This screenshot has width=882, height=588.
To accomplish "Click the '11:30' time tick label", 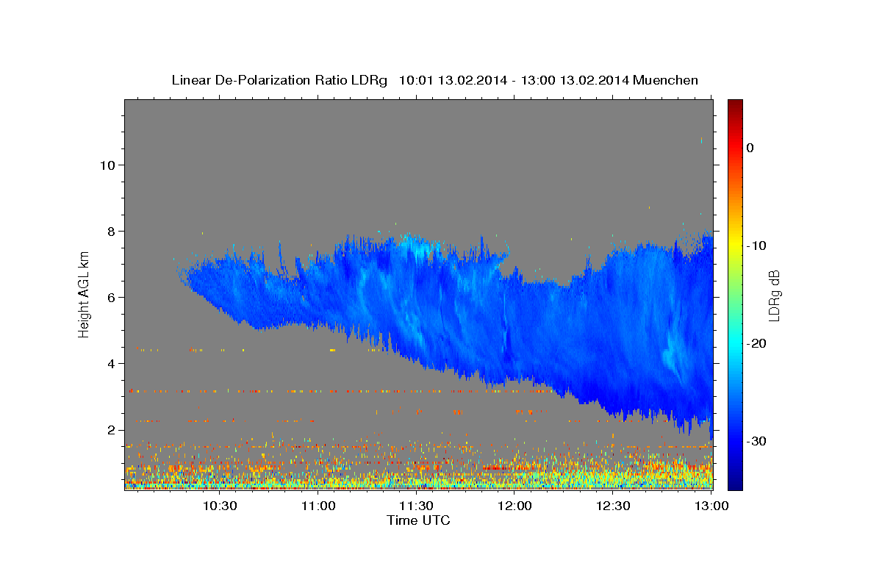I will 417,506.
